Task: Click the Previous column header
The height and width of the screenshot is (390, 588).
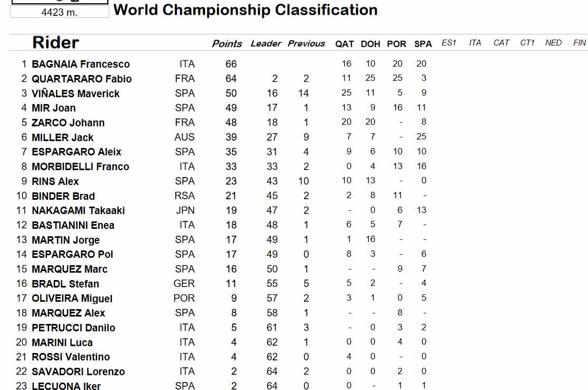Action: click(306, 44)
